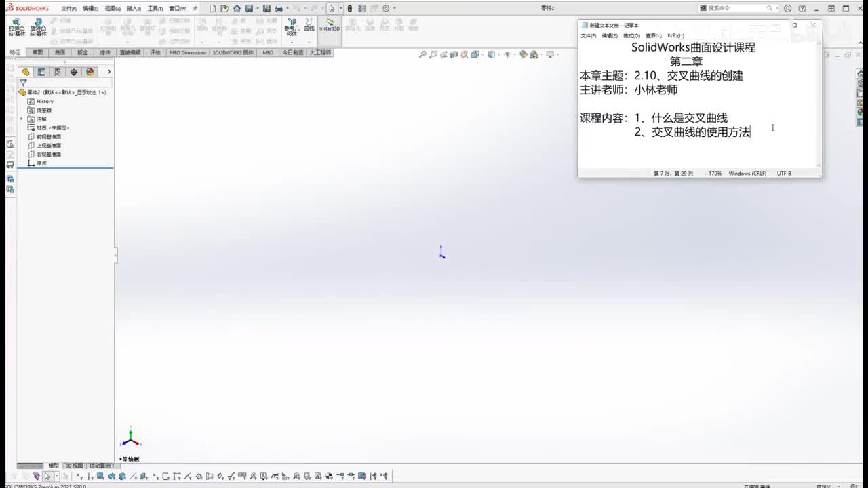Select the PropertyManager tab icon
Screen dimensions: 868x488
click(41, 72)
